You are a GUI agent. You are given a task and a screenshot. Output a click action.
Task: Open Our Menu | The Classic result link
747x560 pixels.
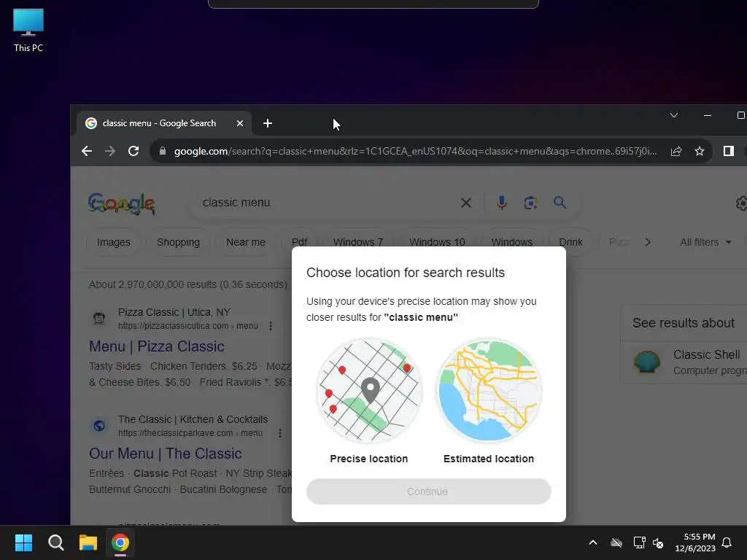coord(166,454)
